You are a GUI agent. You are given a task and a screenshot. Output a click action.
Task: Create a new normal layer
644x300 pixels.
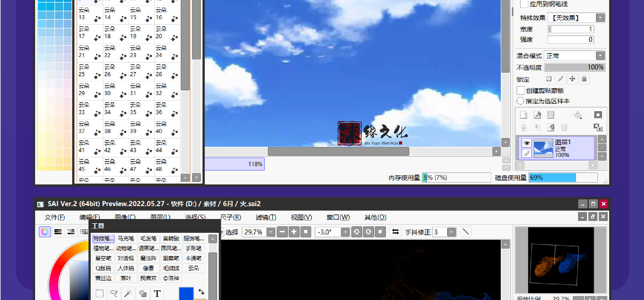point(524,115)
